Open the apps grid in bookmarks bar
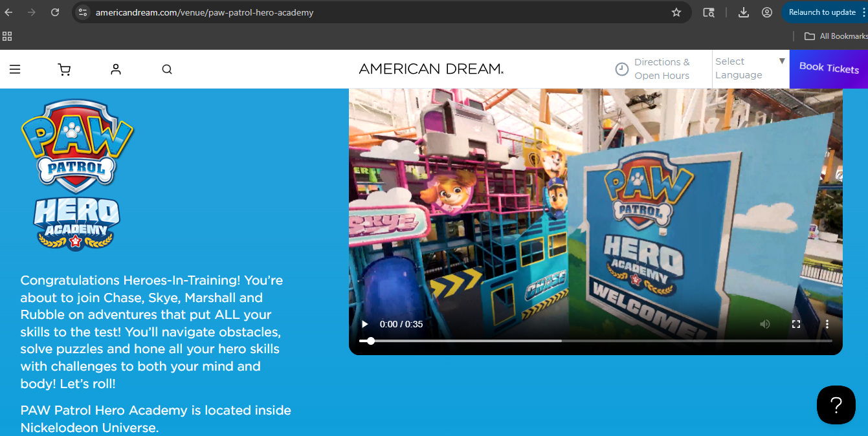The width and height of the screenshot is (868, 436). coord(7,36)
